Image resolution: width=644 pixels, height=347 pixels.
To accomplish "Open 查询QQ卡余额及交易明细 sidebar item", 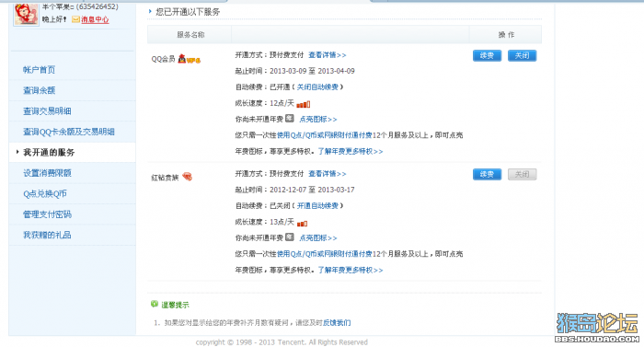I will pos(69,132).
